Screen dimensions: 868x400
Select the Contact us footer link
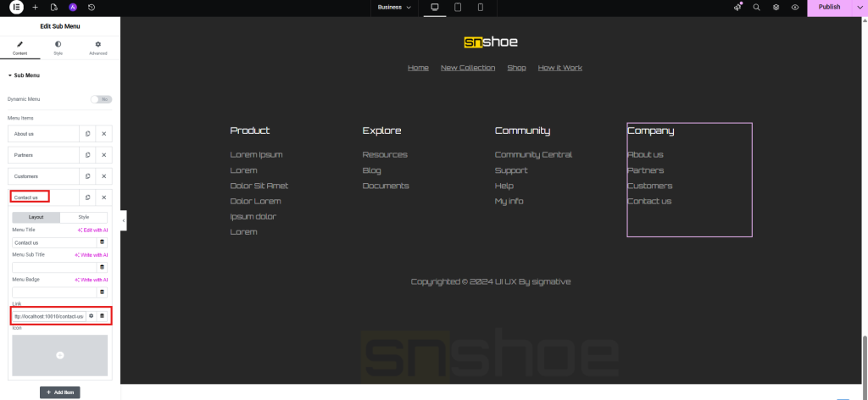tap(649, 202)
